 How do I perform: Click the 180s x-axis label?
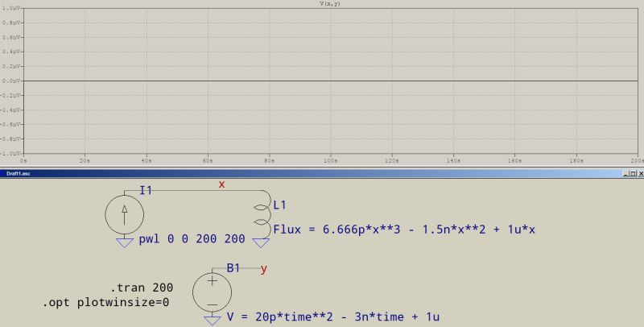(x=576, y=161)
